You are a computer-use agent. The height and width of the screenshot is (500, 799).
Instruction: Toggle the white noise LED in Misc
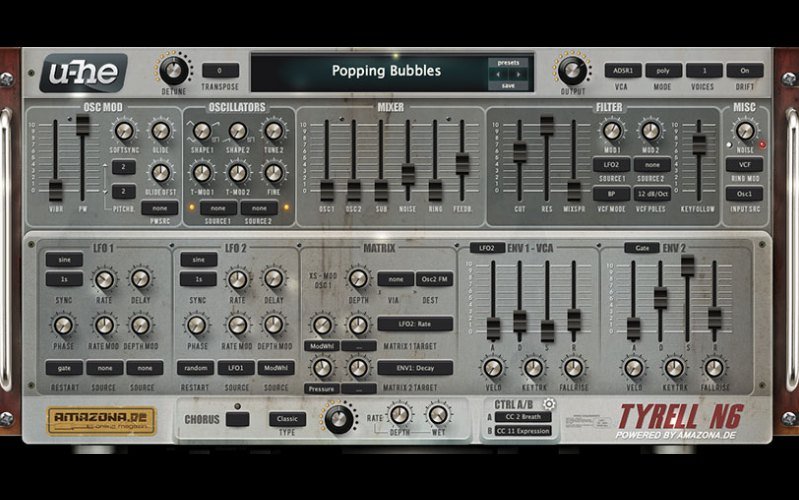coord(729,145)
